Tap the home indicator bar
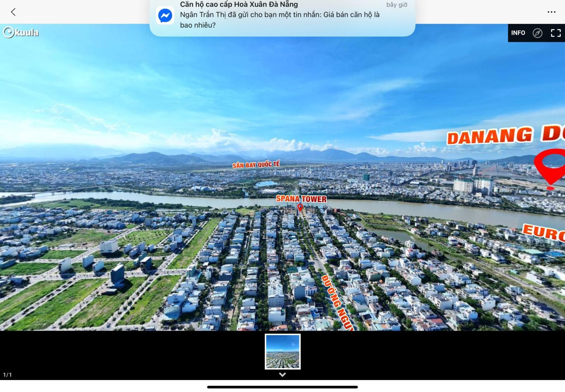This screenshot has width=565, height=392. pyautogui.click(x=282, y=387)
